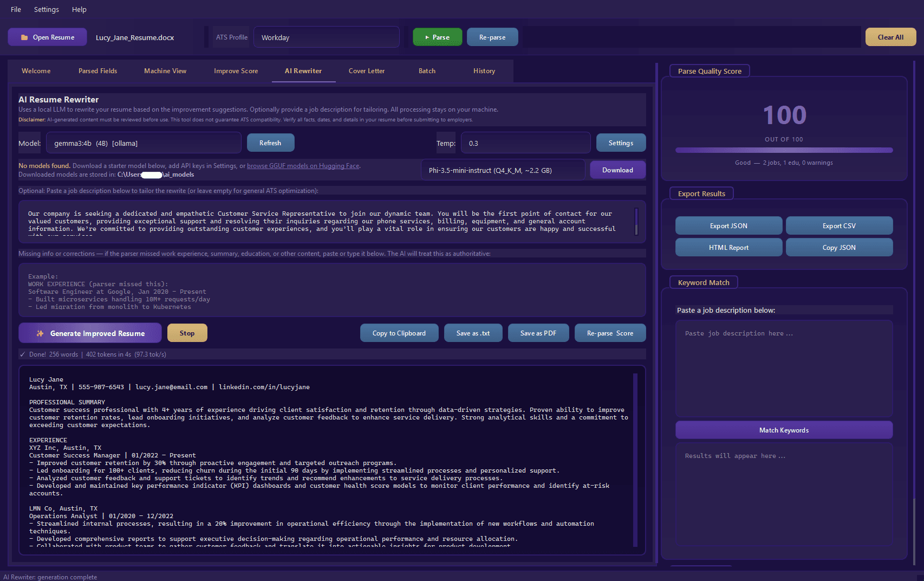Switch to the Parsed Fields tab
Screen dimensions: 924x581
point(97,71)
